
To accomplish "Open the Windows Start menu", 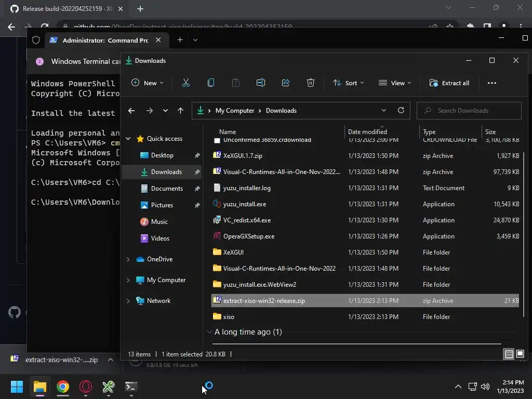I will pos(17,387).
